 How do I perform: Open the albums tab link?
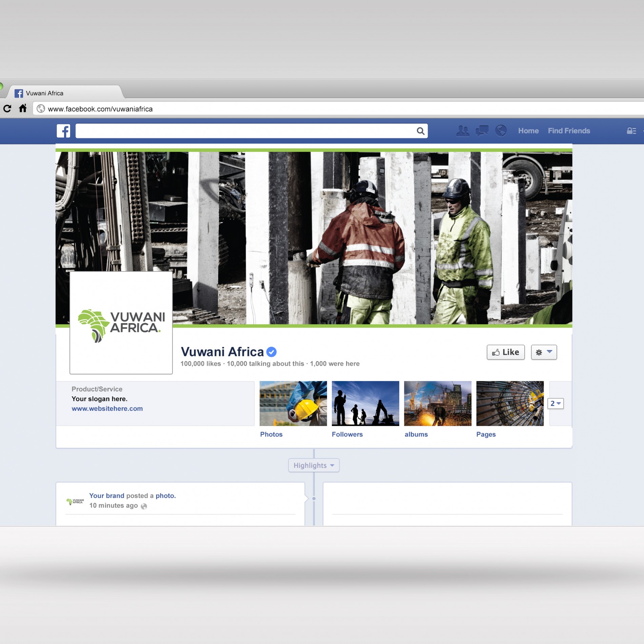[x=416, y=434]
